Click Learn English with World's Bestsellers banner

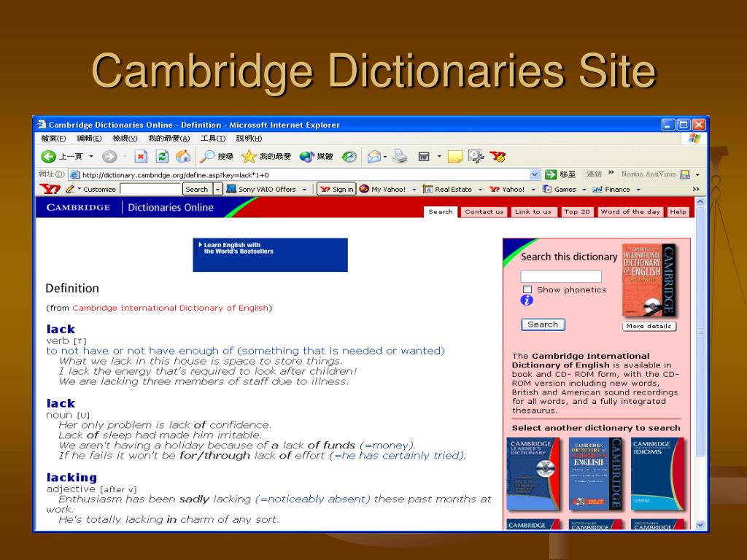(x=270, y=254)
